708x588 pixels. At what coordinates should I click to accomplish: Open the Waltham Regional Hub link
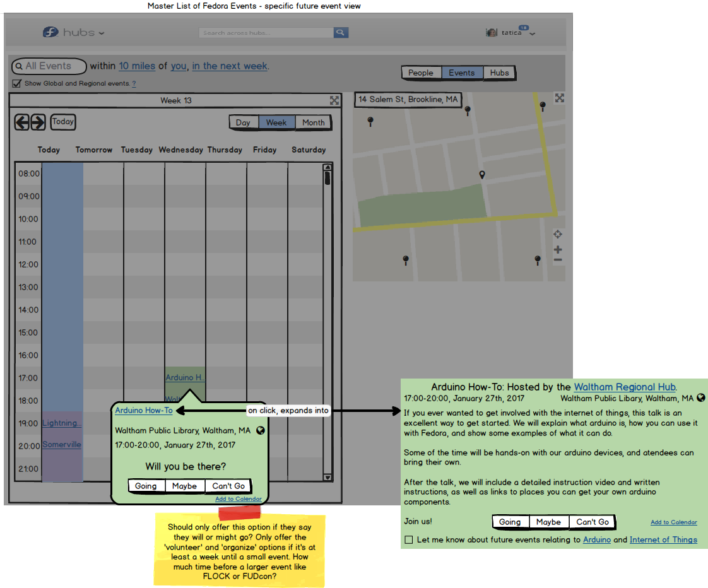tap(625, 387)
